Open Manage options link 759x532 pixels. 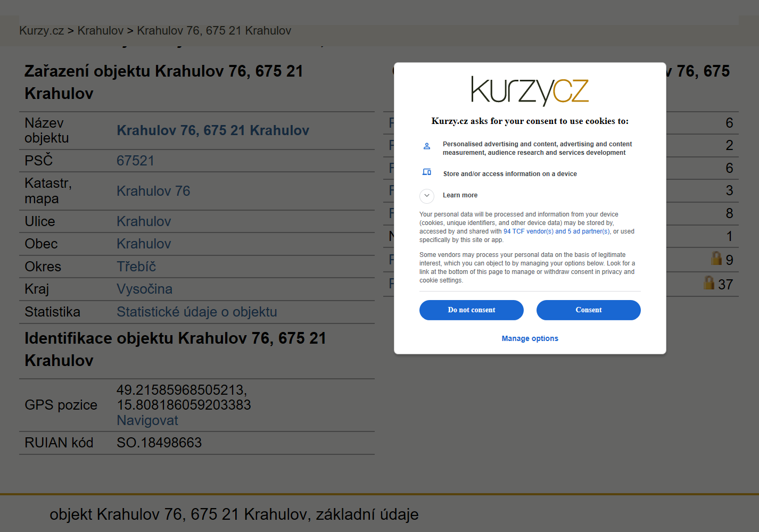[x=530, y=338]
